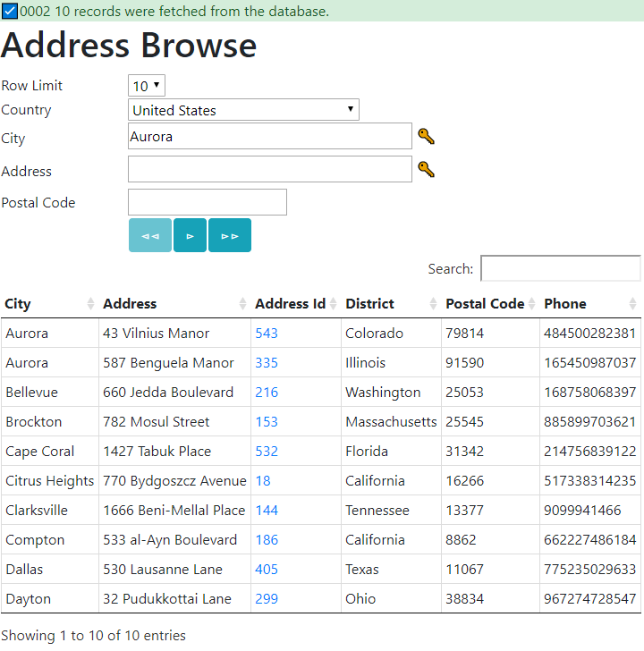Image resolution: width=644 pixels, height=651 pixels.
Task: Click the rewind to first page button
Action: click(x=150, y=236)
